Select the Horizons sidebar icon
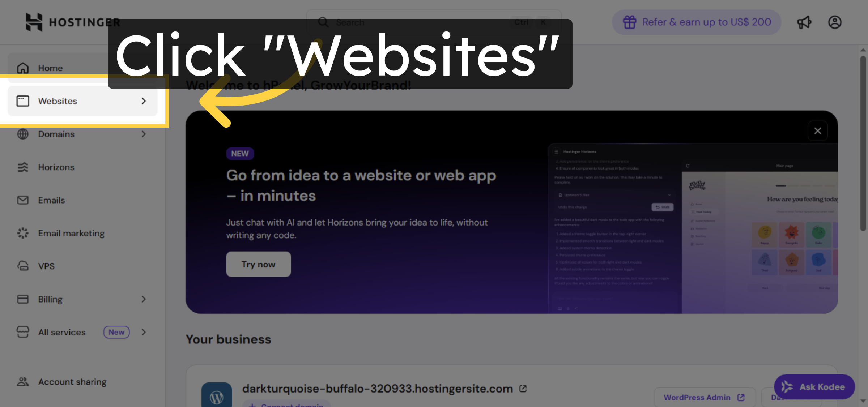The image size is (868, 407). coord(23,167)
